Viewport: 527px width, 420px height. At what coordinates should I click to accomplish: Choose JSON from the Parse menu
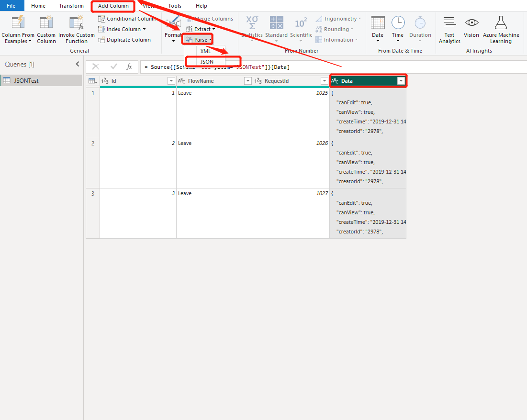click(x=206, y=61)
